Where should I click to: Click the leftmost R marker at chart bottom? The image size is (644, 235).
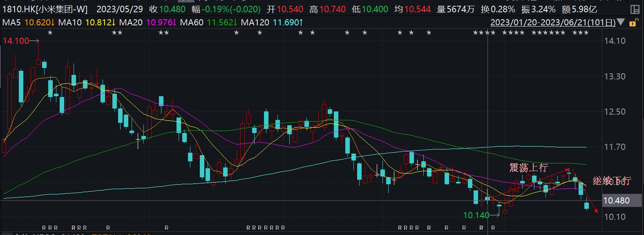[44, 228]
